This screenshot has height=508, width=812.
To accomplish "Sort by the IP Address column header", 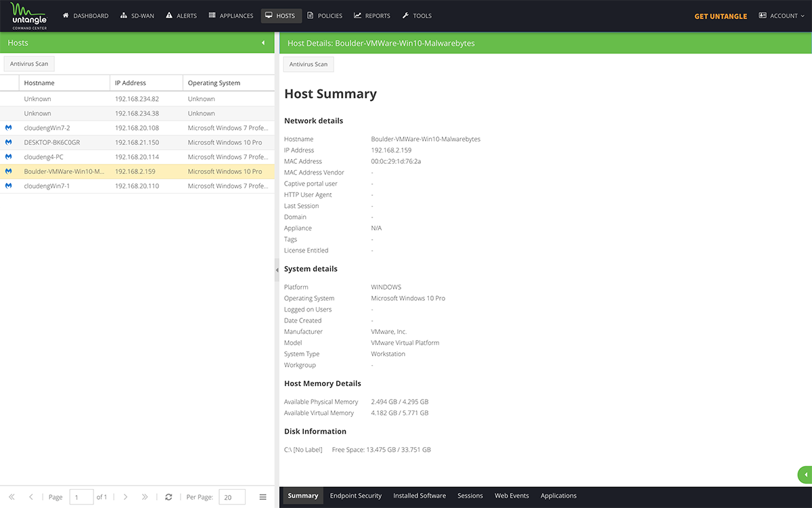I will (146, 83).
